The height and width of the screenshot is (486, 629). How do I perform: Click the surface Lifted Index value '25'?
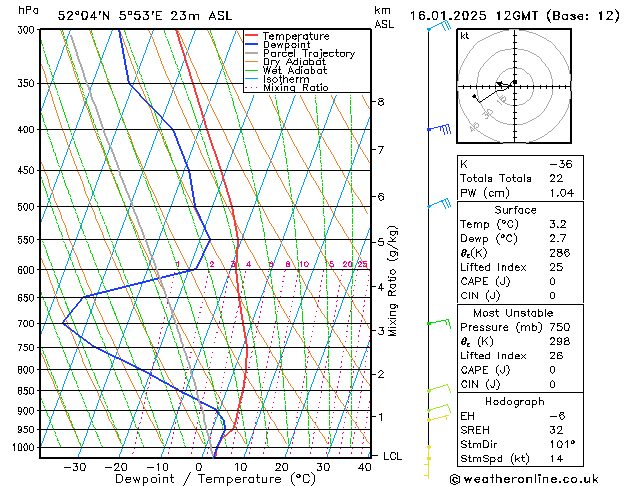pos(556,267)
